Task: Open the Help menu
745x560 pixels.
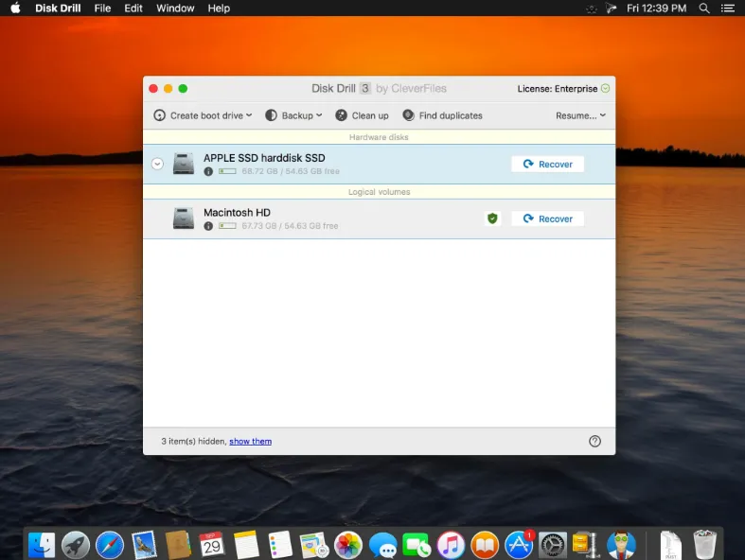Action: (x=219, y=9)
